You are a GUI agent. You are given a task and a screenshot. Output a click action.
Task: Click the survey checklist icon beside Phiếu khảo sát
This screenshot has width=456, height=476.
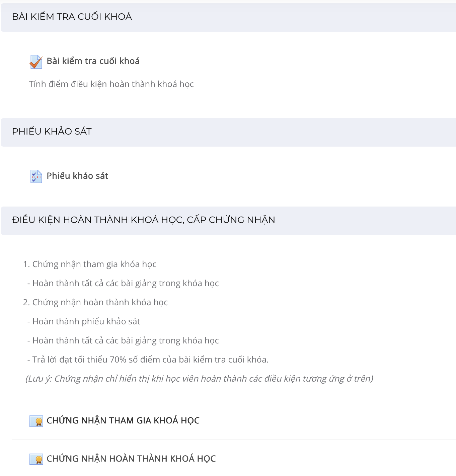pyautogui.click(x=36, y=176)
